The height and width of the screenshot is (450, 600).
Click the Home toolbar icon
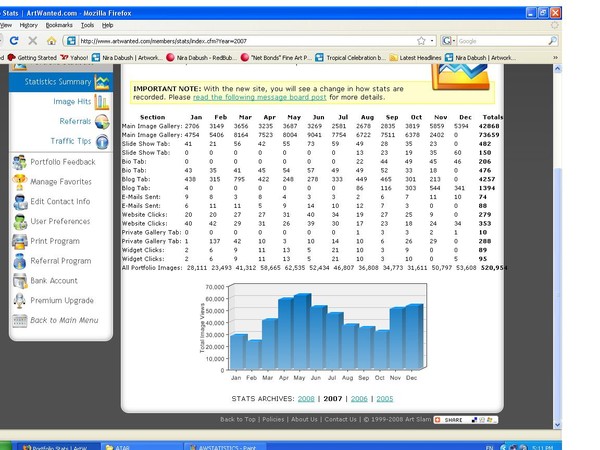click(51, 41)
